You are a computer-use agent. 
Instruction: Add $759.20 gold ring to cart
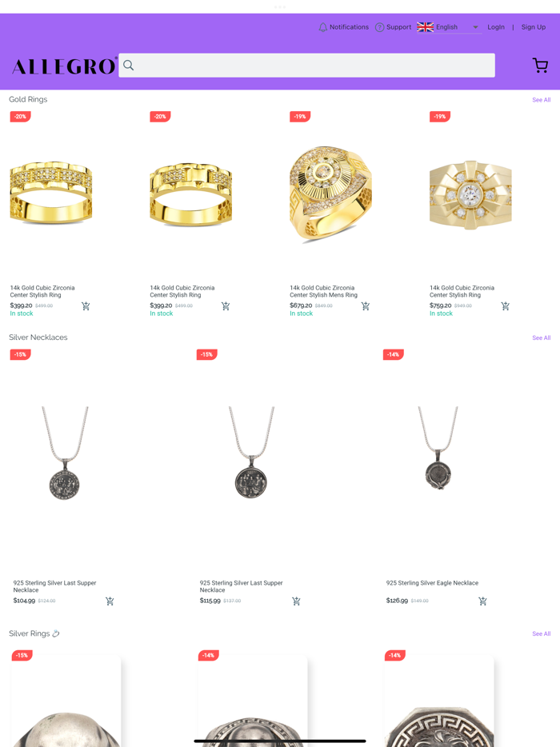(505, 306)
